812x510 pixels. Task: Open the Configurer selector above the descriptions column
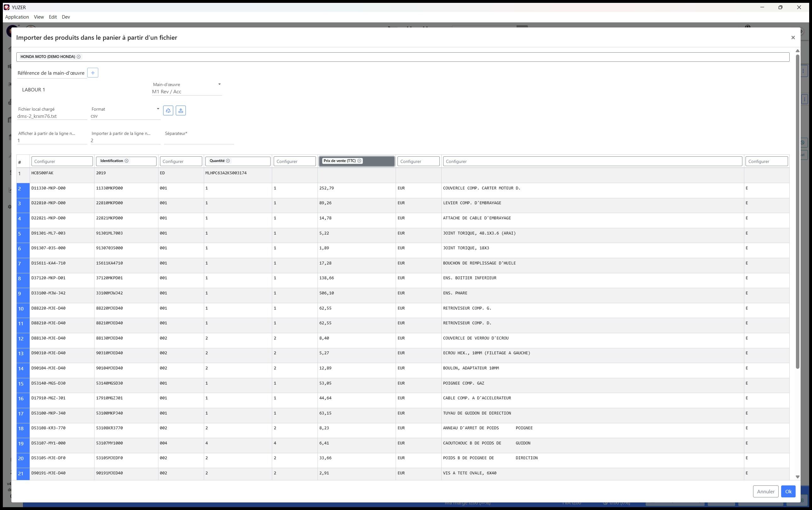pos(592,162)
